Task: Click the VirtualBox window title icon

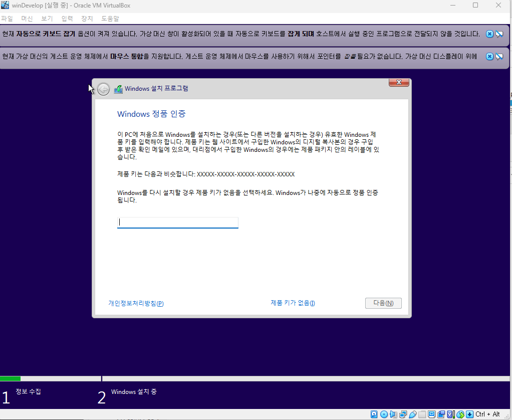Action: 5,5
